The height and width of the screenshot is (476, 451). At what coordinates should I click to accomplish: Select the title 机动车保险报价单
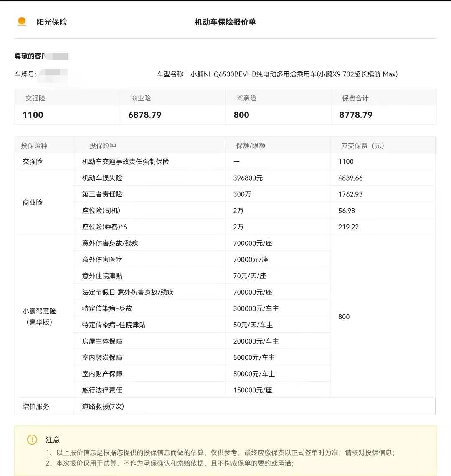click(225, 22)
